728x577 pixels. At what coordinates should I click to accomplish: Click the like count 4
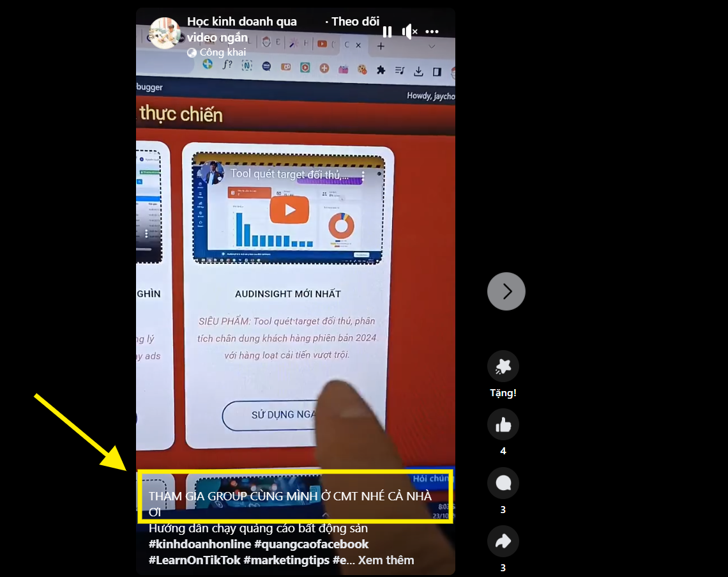pos(503,450)
